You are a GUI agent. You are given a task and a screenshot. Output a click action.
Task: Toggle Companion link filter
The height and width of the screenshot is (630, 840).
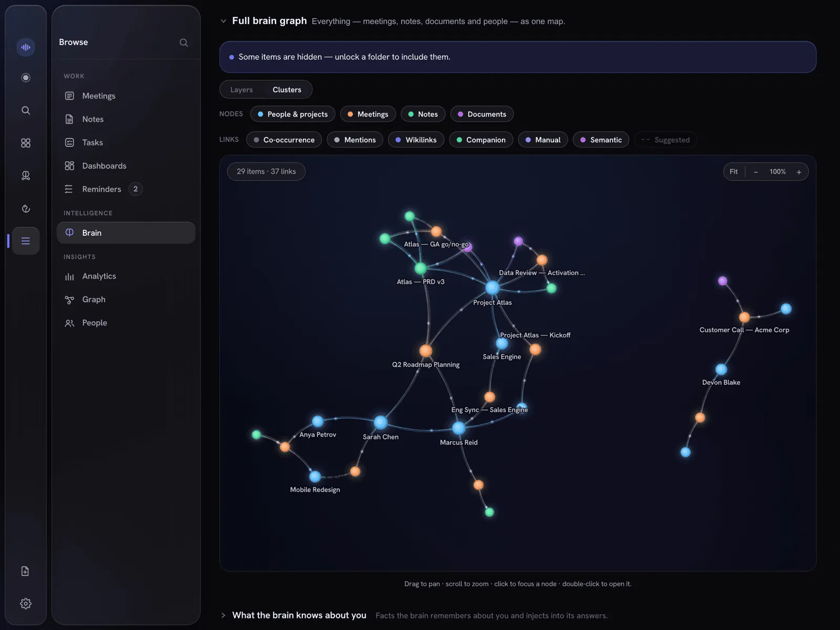pos(481,140)
